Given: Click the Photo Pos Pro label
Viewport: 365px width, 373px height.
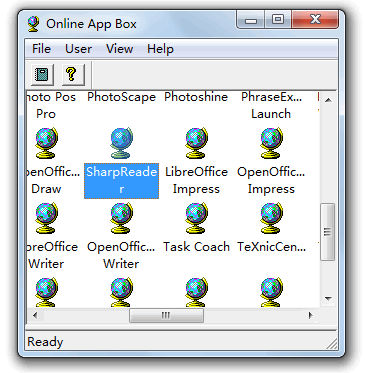Looking at the screenshot, I should [51, 105].
